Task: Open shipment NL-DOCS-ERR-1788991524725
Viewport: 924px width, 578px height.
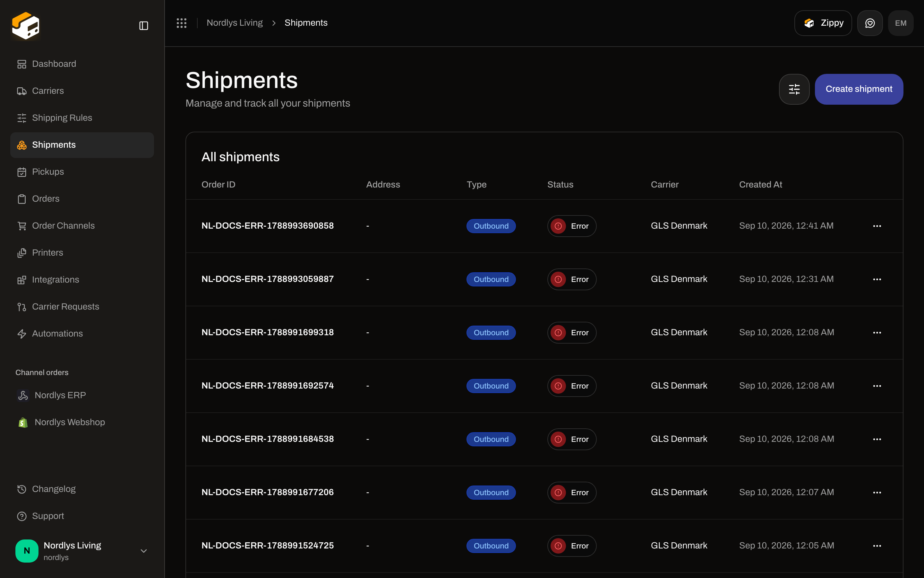Action: coord(268,546)
